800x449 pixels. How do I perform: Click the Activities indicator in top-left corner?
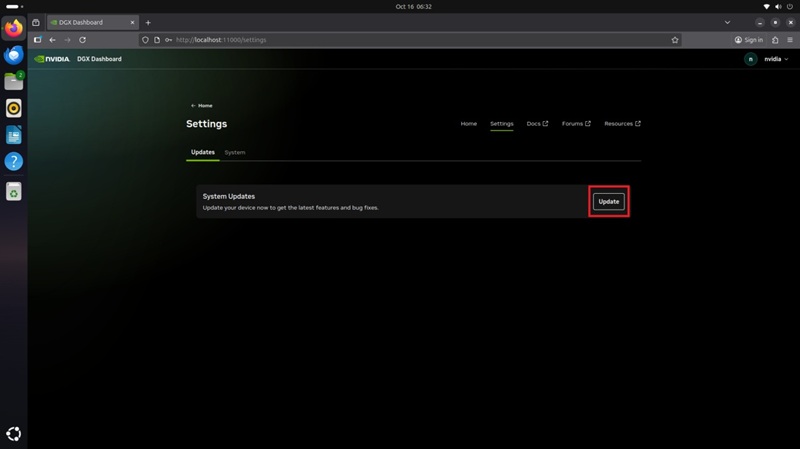click(x=14, y=7)
